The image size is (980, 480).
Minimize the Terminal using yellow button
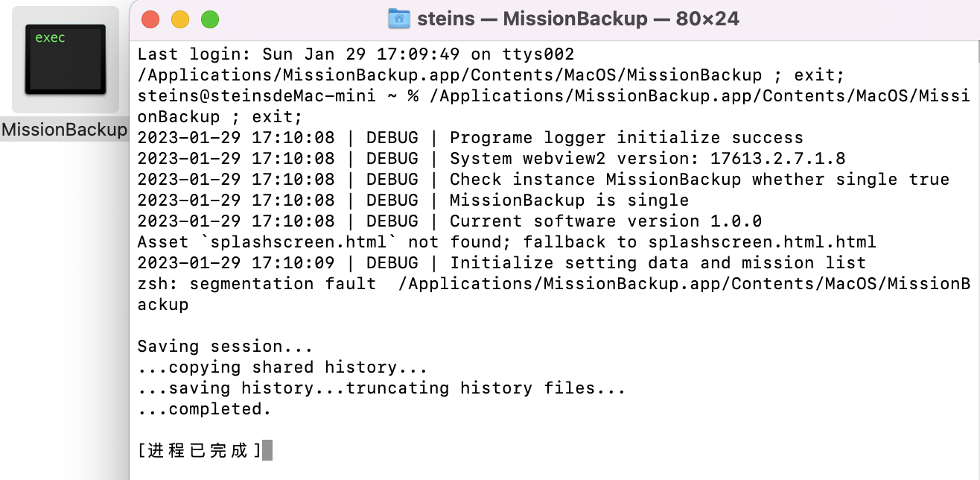(180, 19)
